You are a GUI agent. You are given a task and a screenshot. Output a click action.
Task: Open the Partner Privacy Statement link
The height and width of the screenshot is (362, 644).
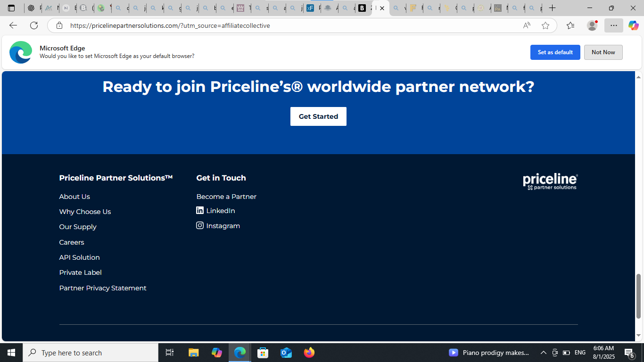point(103,288)
